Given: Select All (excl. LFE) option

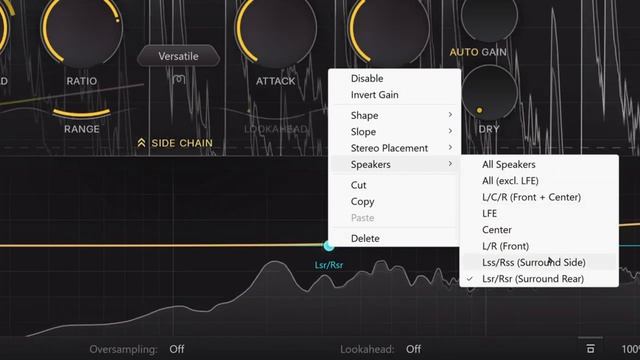Looking at the screenshot, I should [x=539, y=181].
